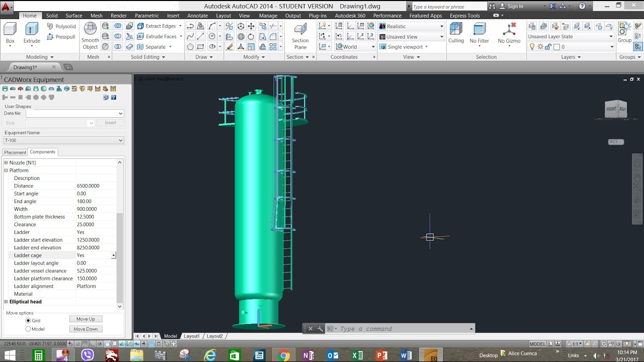Choose the Polysolid tool
Screen dimensions: 644x362
[61, 26]
